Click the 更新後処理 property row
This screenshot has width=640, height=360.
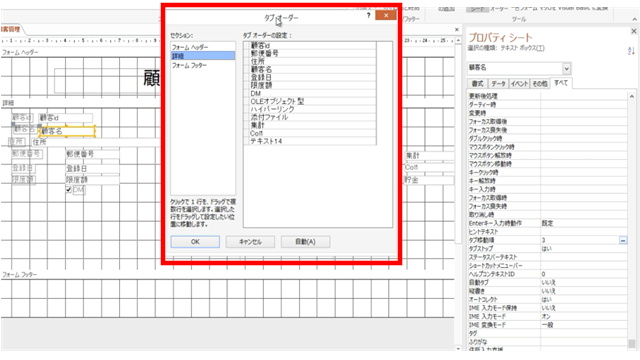click(547, 96)
